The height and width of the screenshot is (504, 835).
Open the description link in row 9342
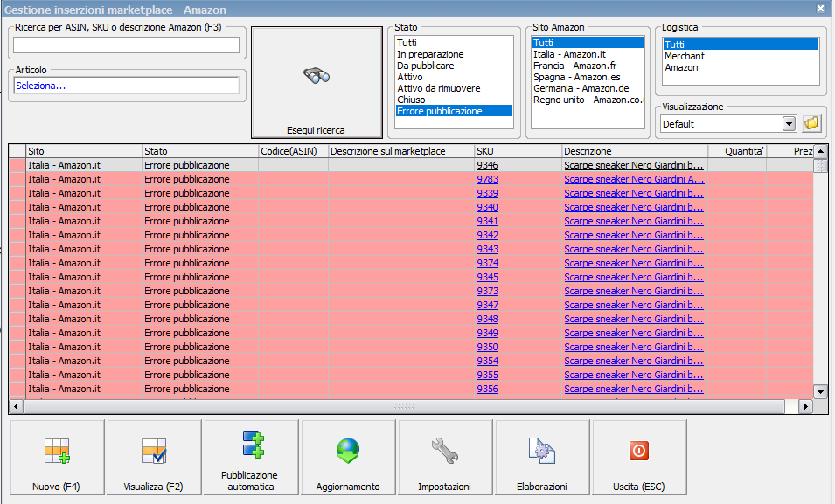pyautogui.click(x=634, y=235)
